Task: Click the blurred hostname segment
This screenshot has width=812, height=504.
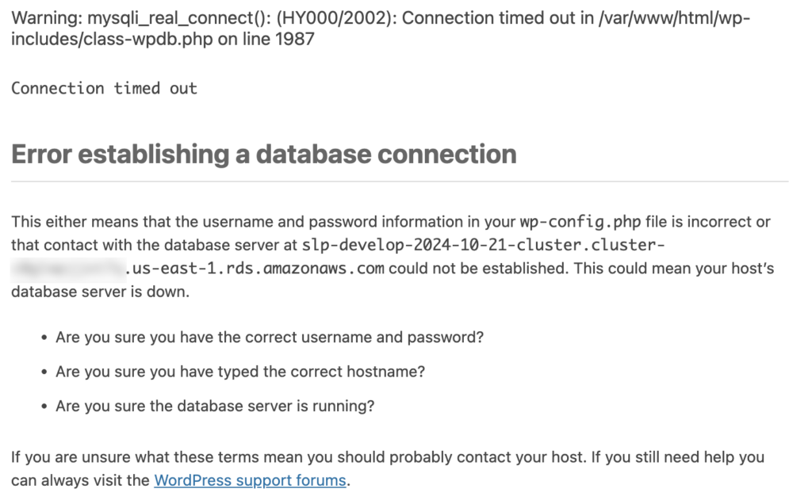Action: pos(68,269)
